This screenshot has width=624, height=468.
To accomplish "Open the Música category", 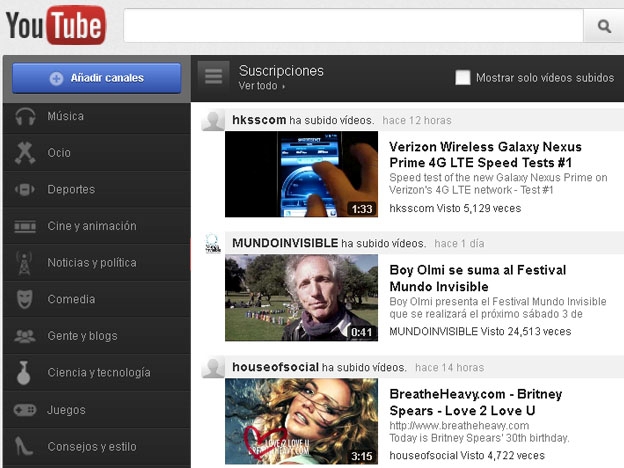I will (x=97, y=116).
